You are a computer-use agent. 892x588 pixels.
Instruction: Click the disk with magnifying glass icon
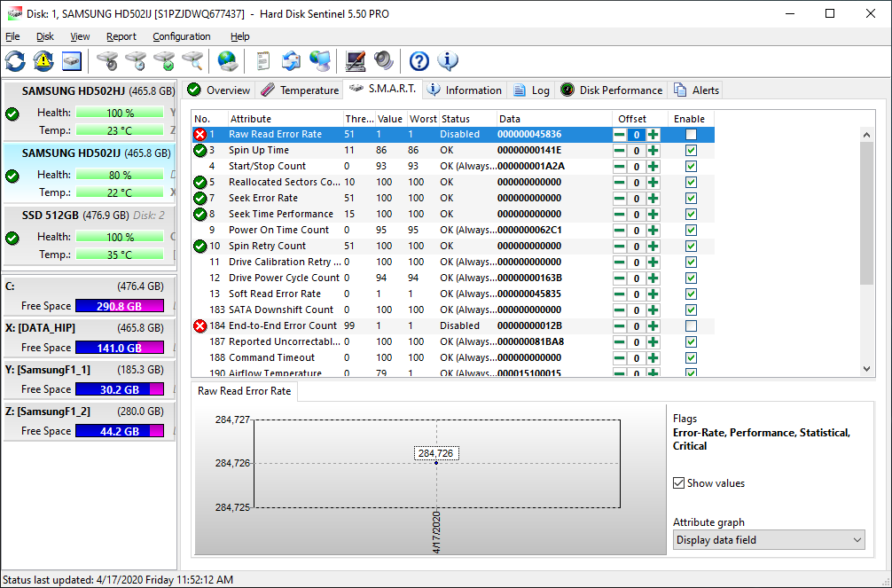click(192, 61)
